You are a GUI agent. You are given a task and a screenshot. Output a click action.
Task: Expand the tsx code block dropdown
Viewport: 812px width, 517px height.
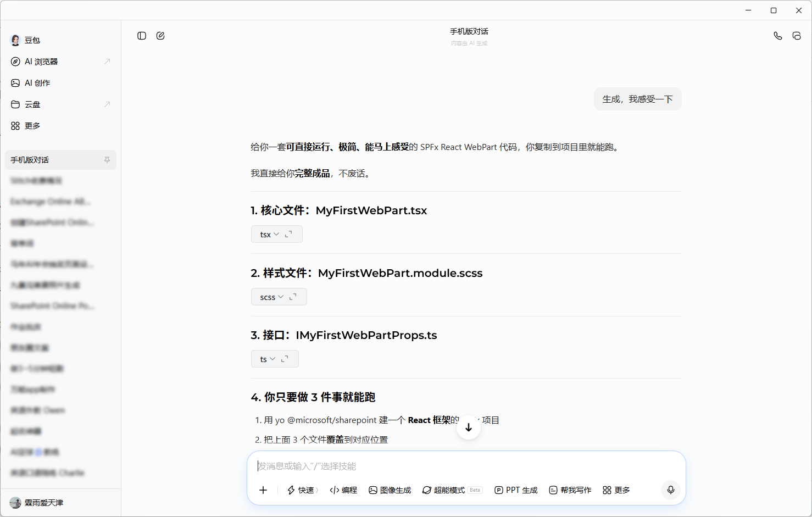pyautogui.click(x=270, y=235)
